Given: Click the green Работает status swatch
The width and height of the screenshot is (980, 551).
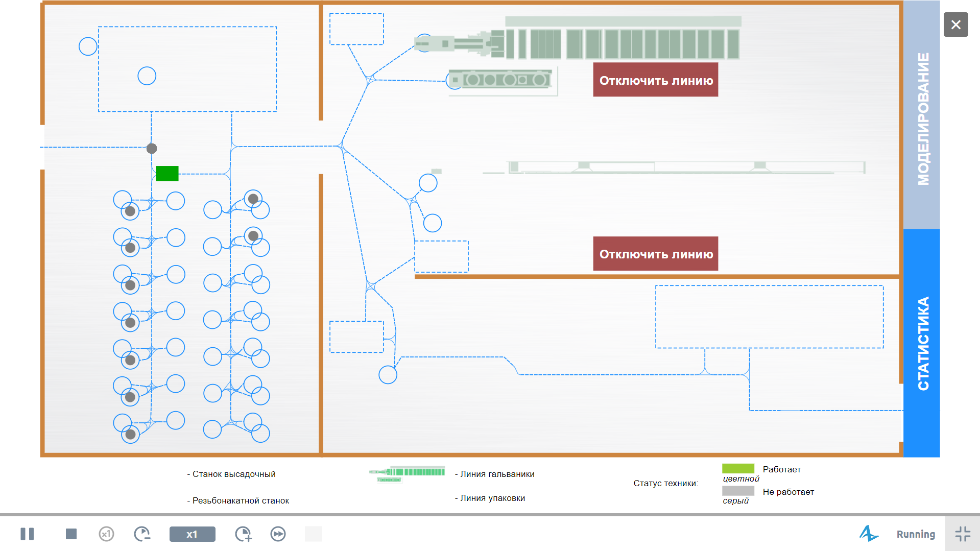Looking at the screenshot, I should click(x=738, y=469).
